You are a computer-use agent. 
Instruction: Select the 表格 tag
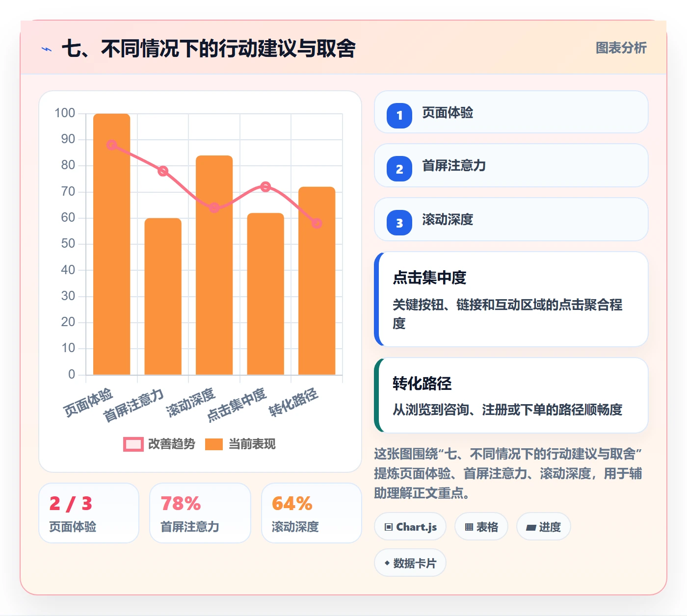(481, 527)
